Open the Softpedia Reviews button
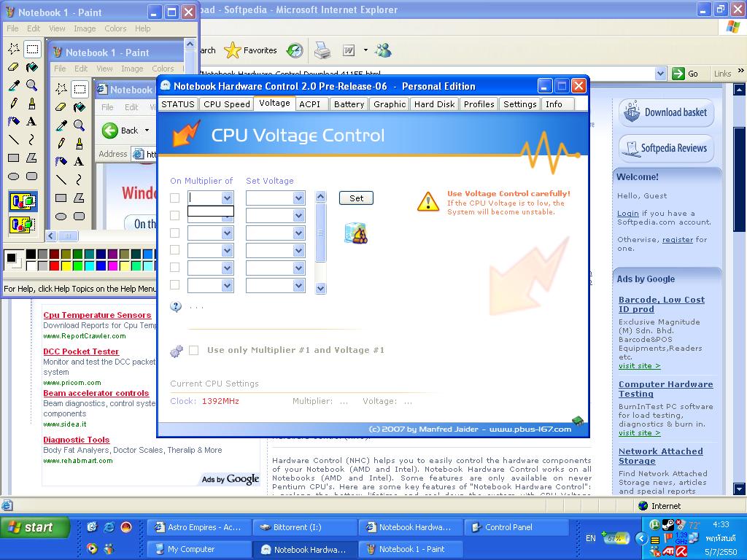 coord(667,148)
